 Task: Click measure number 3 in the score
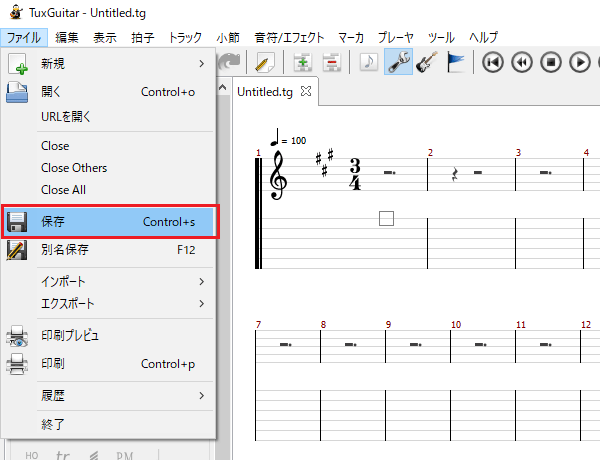pyautogui.click(x=518, y=153)
